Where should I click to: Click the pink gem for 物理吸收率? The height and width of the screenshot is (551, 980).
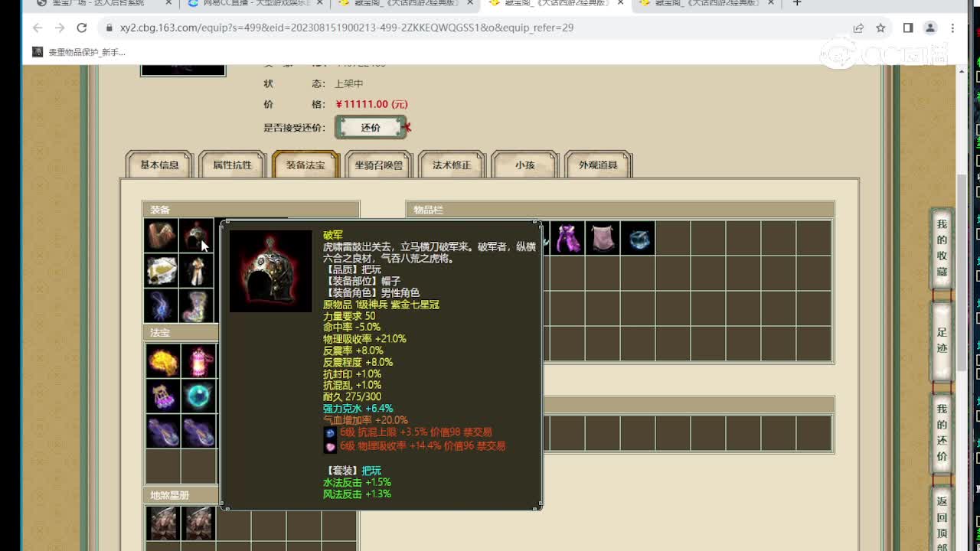pos(330,446)
